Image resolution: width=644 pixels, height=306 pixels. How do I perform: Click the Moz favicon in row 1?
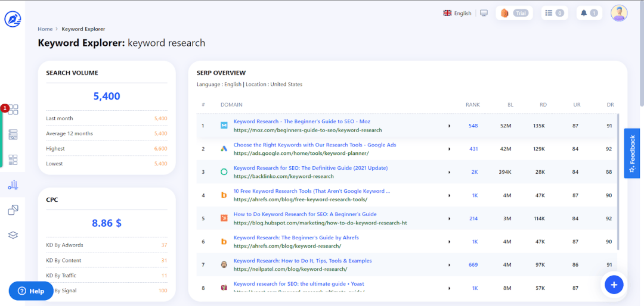[x=224, y=126]
